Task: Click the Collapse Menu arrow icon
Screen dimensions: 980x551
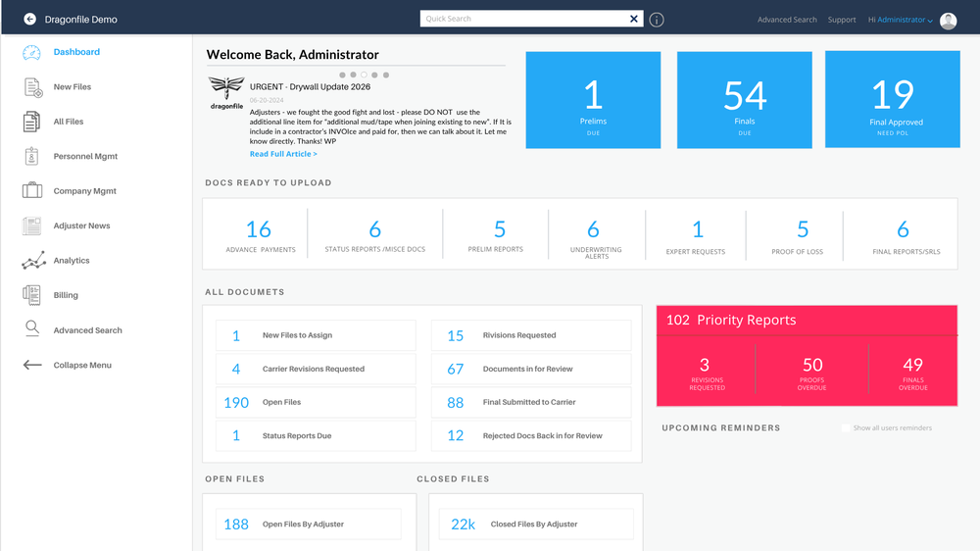Action: pyautogui.click(x=32, y=365)
